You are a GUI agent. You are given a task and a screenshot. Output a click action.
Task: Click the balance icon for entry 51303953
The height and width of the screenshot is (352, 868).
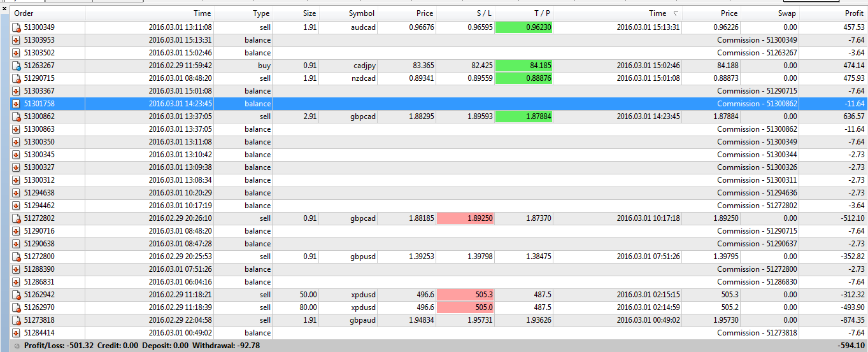(x=16, y=40)
